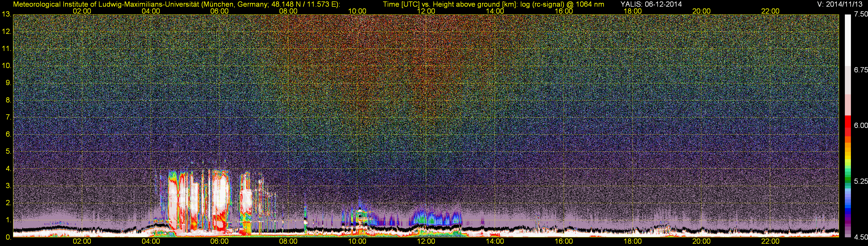
Task: Click the 5. km height axis label
Action: (8, 151)
